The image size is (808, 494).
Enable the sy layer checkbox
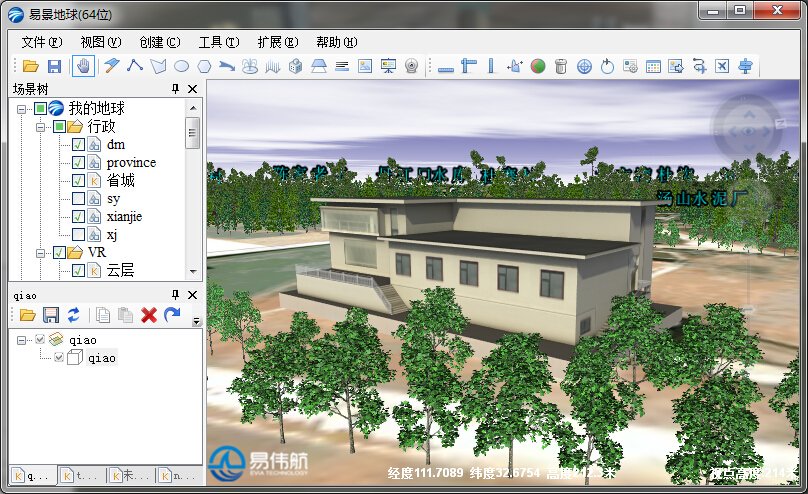click(78, 198)
